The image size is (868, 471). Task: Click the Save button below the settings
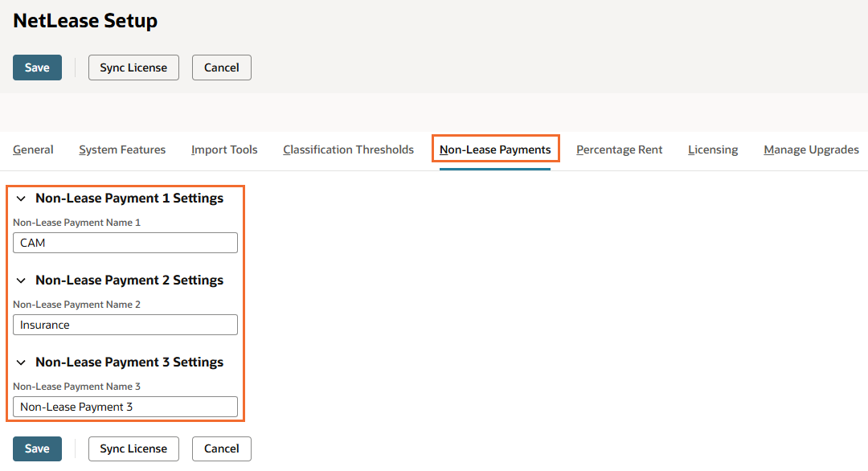[x=37, y=448]
